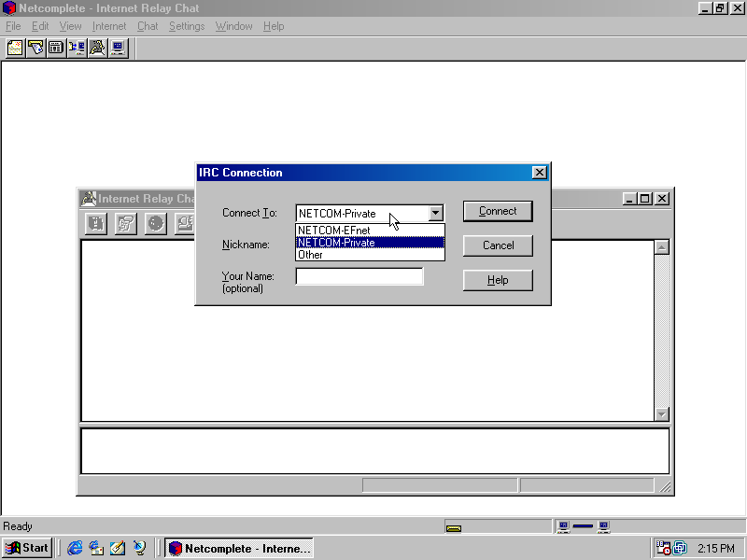Image resolution: width=747 pixels, height=560 pixels.
Task: Click the web browser window toolbar icon
Action: tap(56, 48)
